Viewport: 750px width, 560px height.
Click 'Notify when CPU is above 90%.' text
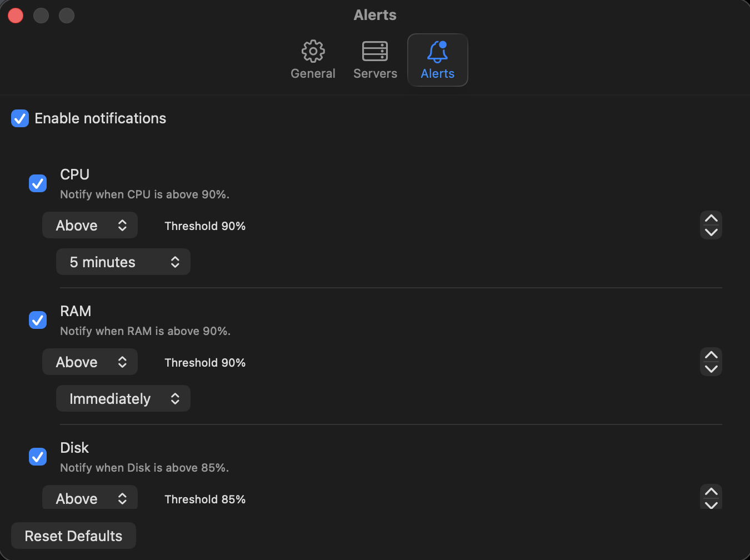[x=145, y=194]
